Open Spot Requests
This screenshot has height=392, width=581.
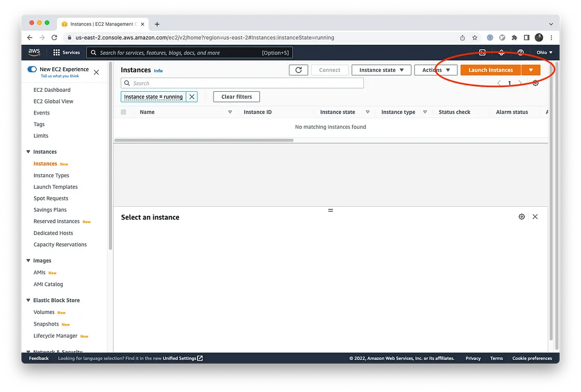click(x=51, y=198)
